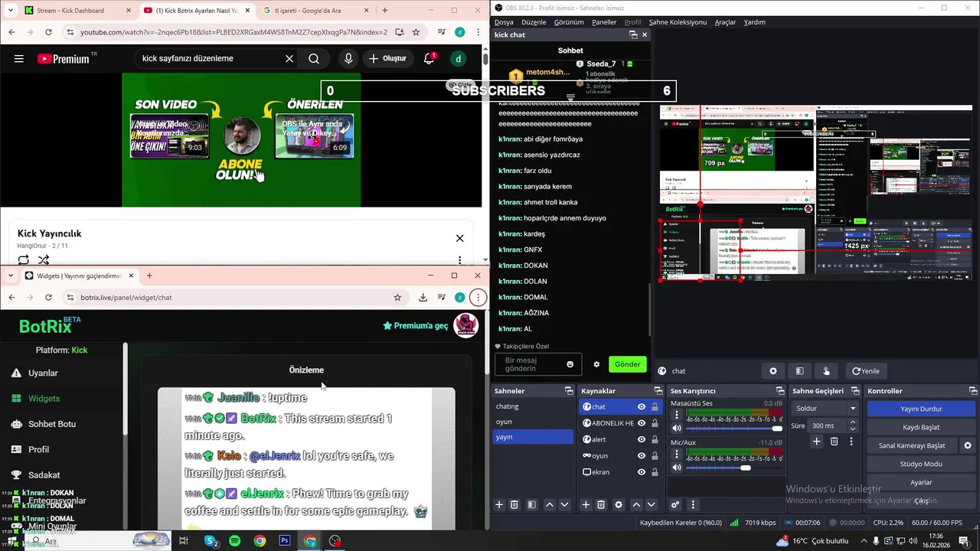Open Mic/Aux options three-dot menu
Viewport: 980px width, 551px height.
coord(677,455)
